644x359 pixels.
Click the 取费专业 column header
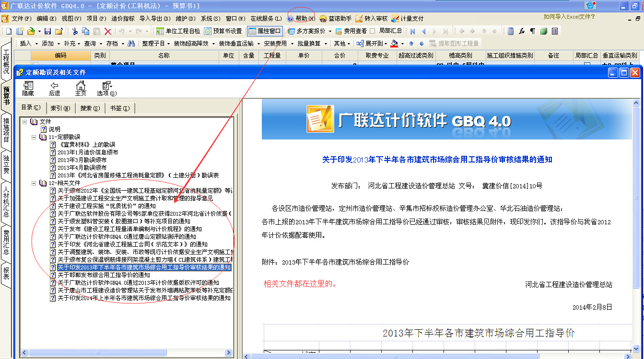pos(377,56)
